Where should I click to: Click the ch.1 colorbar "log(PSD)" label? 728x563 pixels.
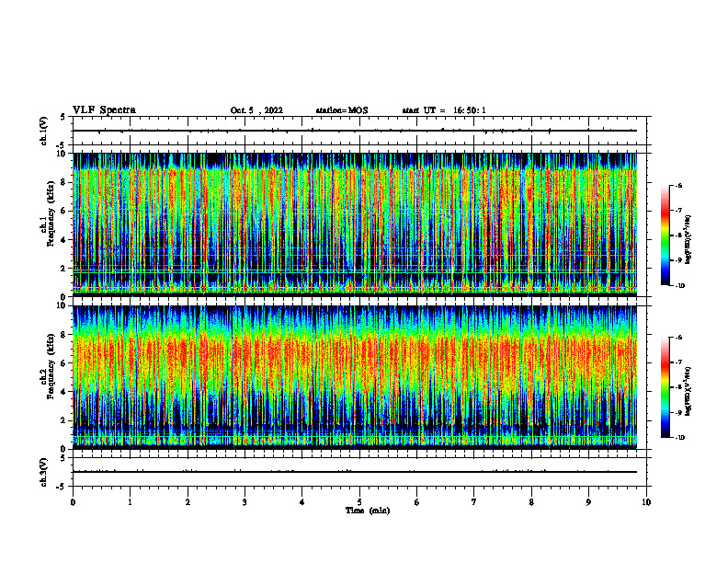point(688,240)
